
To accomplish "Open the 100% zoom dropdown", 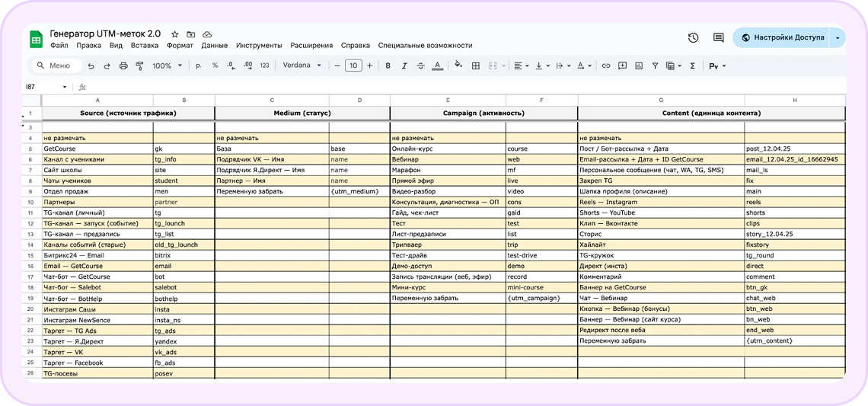I will (167, 66).
